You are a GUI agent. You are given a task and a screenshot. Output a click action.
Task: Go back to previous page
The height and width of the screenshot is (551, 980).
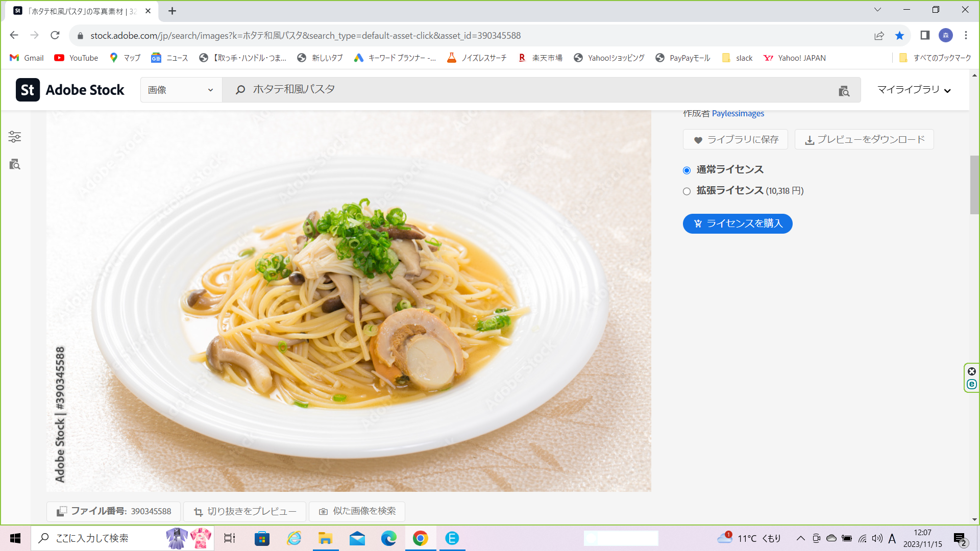coord(14,35)
